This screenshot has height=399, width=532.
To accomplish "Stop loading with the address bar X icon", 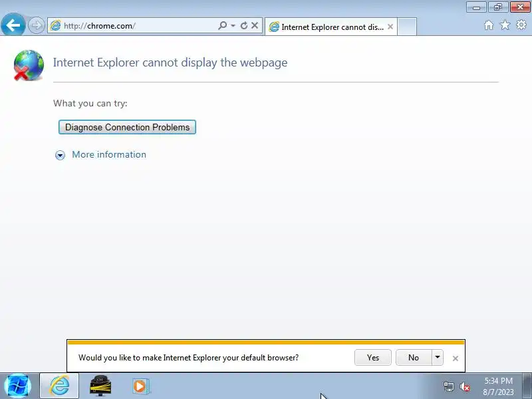I will 255,25.
